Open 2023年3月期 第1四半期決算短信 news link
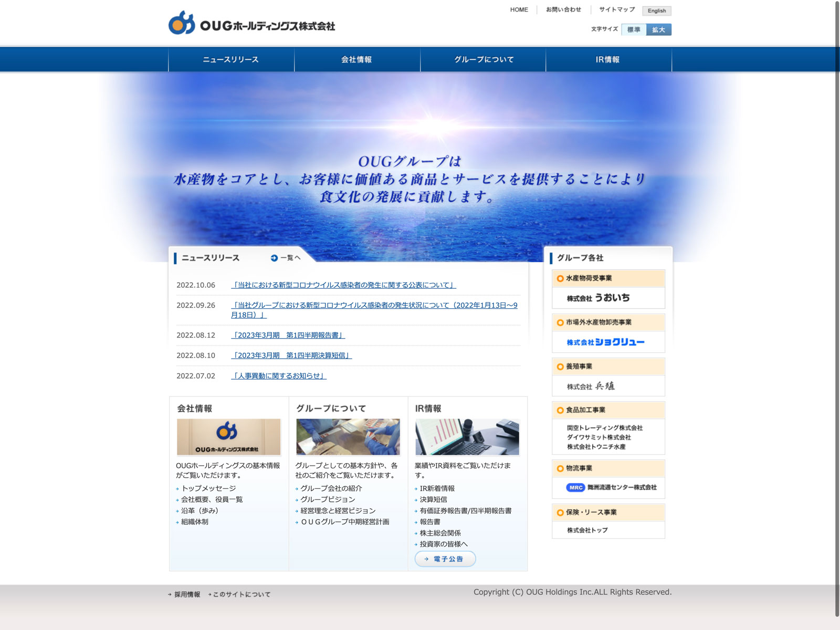 [291, 355]
